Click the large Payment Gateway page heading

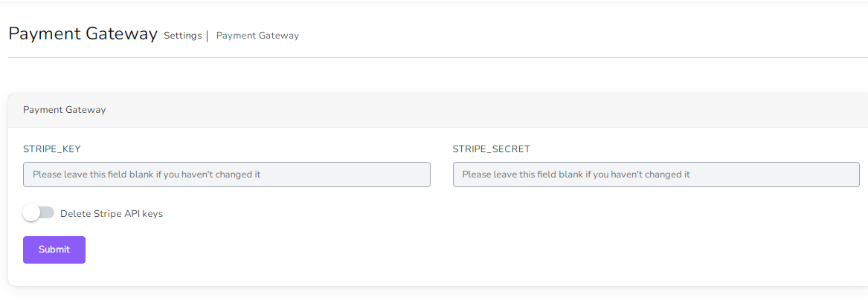point(83,34)
